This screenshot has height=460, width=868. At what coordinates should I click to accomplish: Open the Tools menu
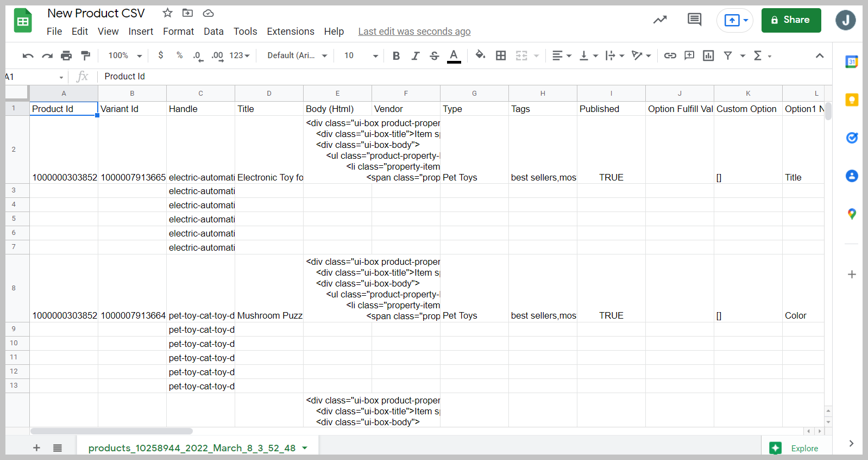[246, 32]
